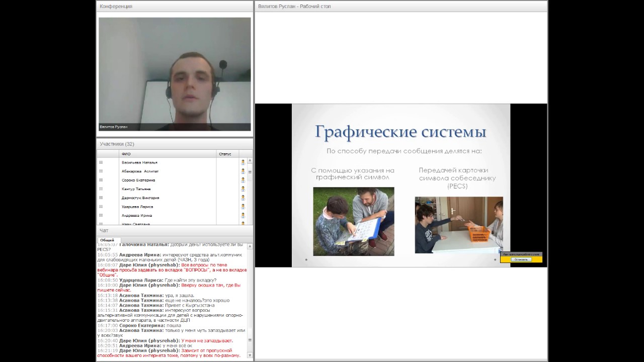Click slide text 'Передачей карточки символа собеседнику'
Screen dimensions: 644x362
point(457,174)
